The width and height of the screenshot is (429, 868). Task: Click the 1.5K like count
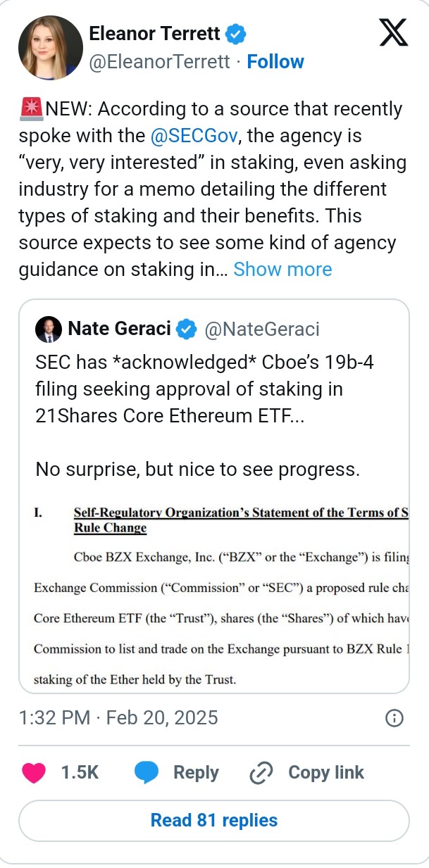point(80,772)
